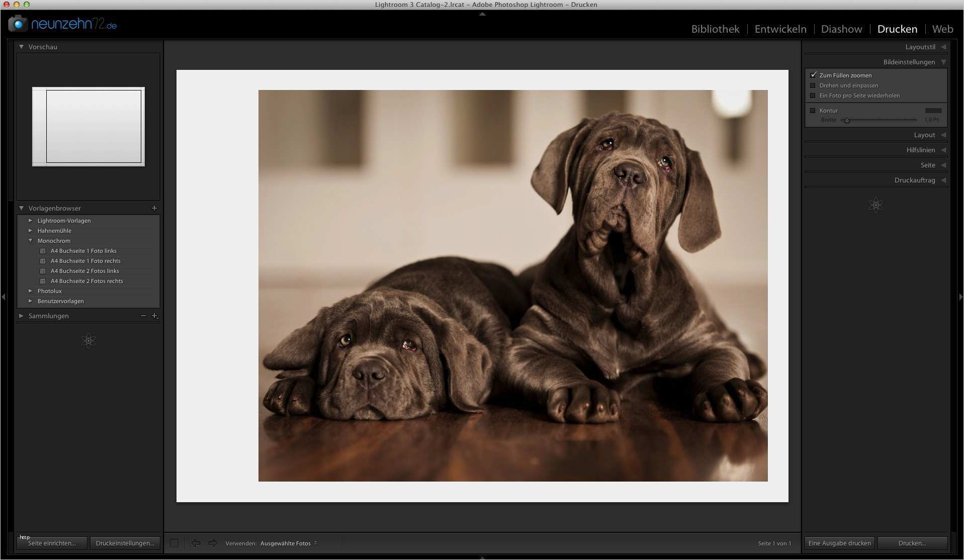Image resolution: width=964 pixels, height=560 pixels.
Task: Enable Zum Füllen zoomen checkbox
Action: click(x=813, y=75)
